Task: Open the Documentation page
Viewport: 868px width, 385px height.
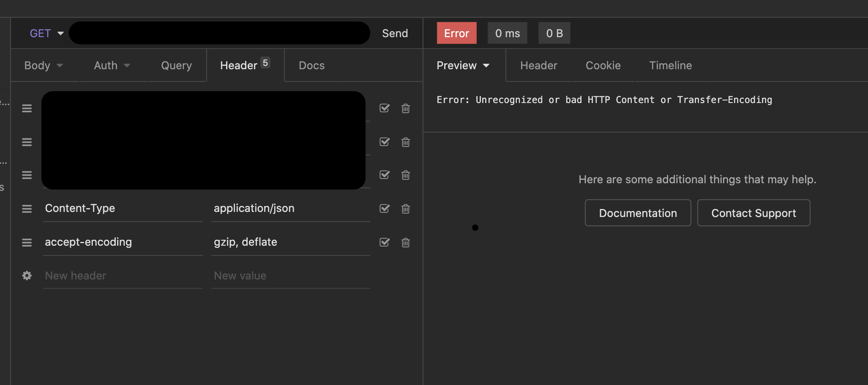Action: 638,213
